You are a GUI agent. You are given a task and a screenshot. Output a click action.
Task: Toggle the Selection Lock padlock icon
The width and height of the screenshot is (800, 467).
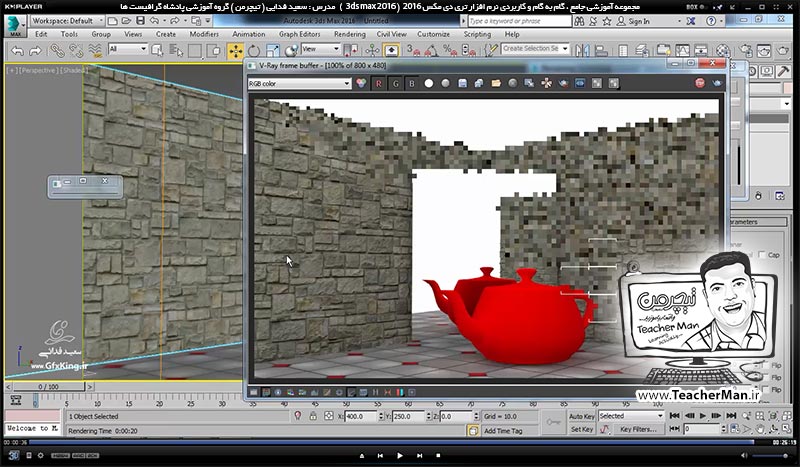click(x=313, y=416)
